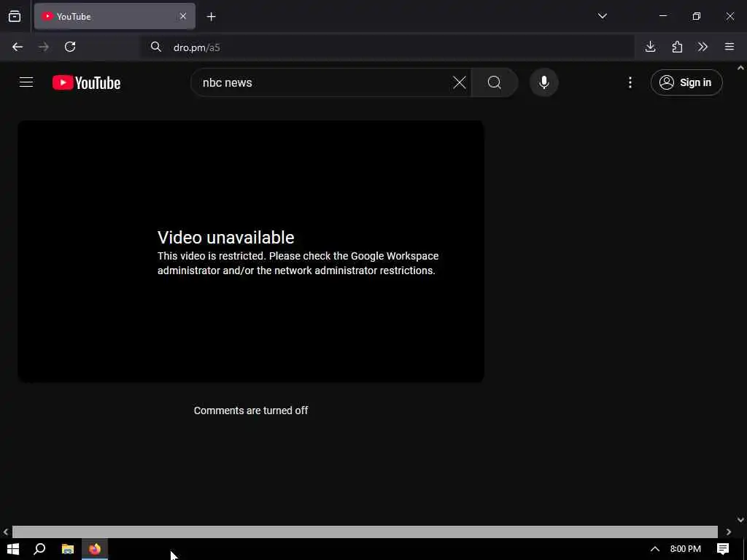Screen dimensions: 747x560
Task: Open a new browser tab
Action: [x=211, y=17]
